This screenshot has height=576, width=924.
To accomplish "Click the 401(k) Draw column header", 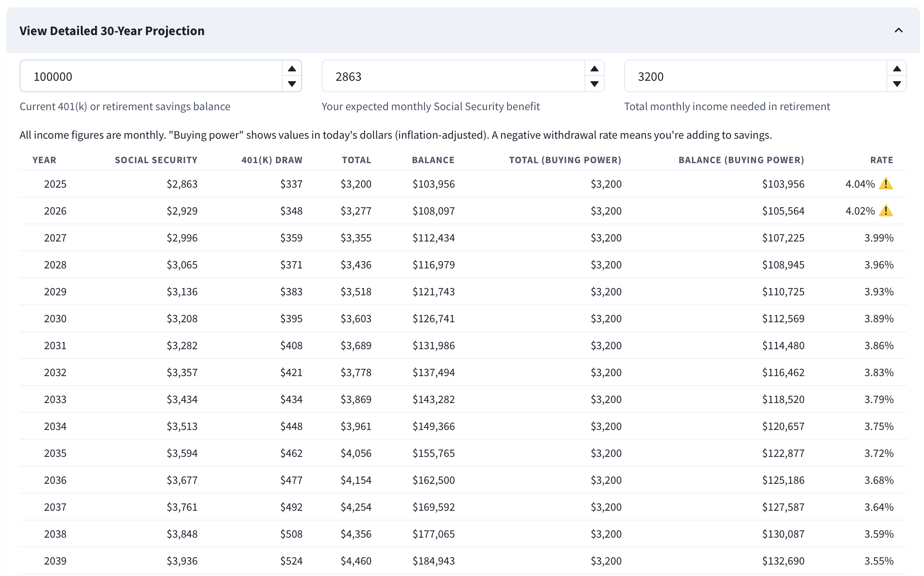I will (x=272, y=160).
